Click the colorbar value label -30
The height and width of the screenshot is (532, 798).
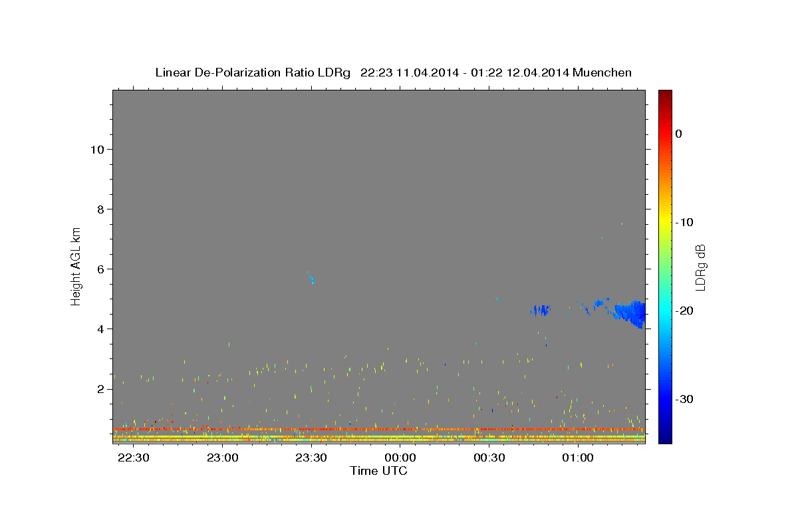[x=684, y=399]
